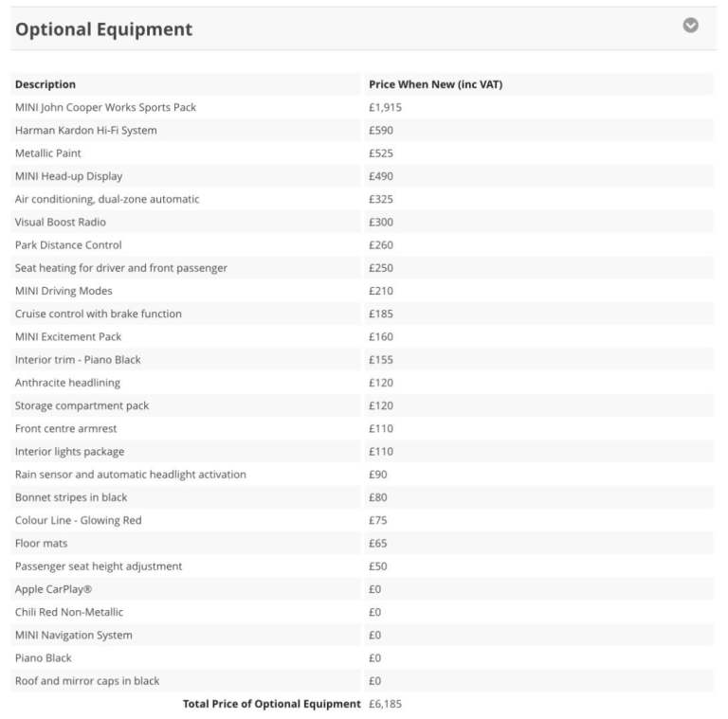Click the Price When New column header
Screen dimensions: 728x719
(435, 84)
